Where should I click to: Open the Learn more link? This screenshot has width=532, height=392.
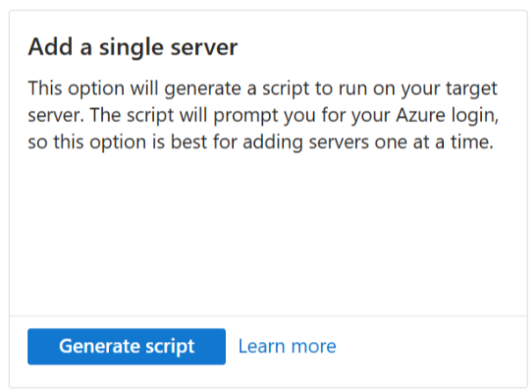[x=287, y=346]
